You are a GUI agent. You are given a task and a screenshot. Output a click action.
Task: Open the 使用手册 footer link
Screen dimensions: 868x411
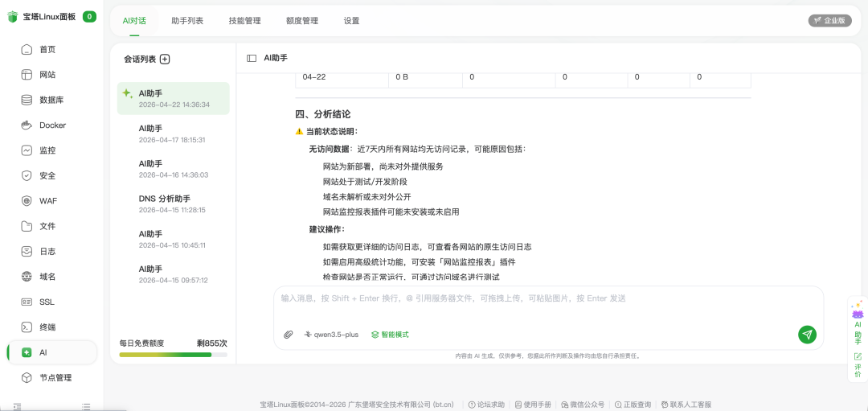coord(533,405)
